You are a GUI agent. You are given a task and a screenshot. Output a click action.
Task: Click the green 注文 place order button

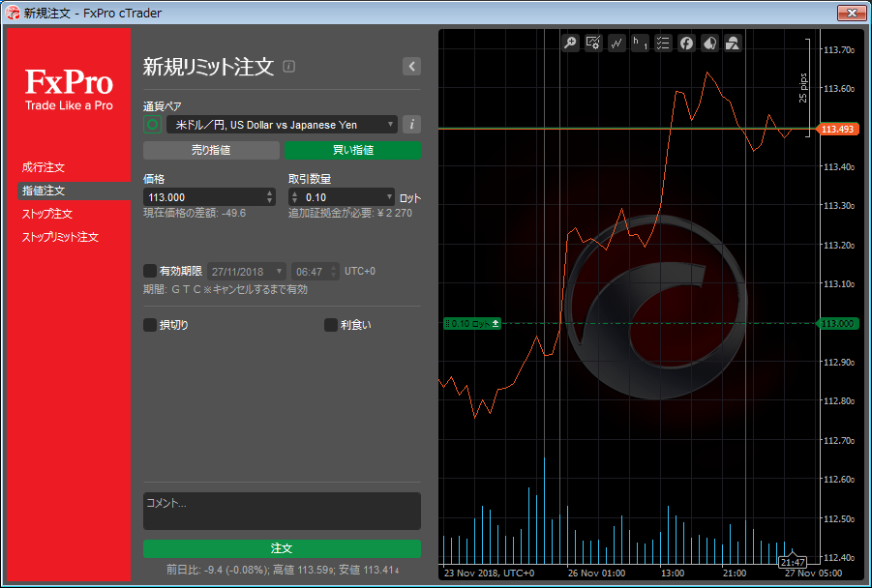tap(282, 548)
